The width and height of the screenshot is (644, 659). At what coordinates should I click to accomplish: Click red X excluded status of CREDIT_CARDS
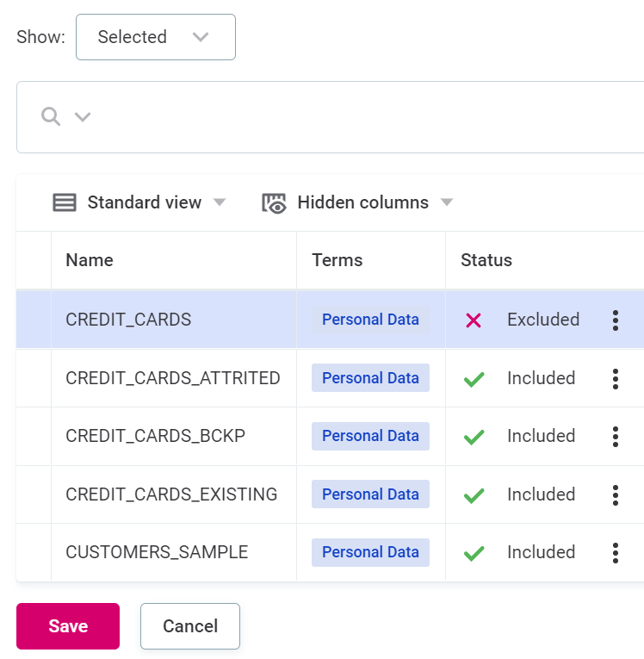pos(473,320)
